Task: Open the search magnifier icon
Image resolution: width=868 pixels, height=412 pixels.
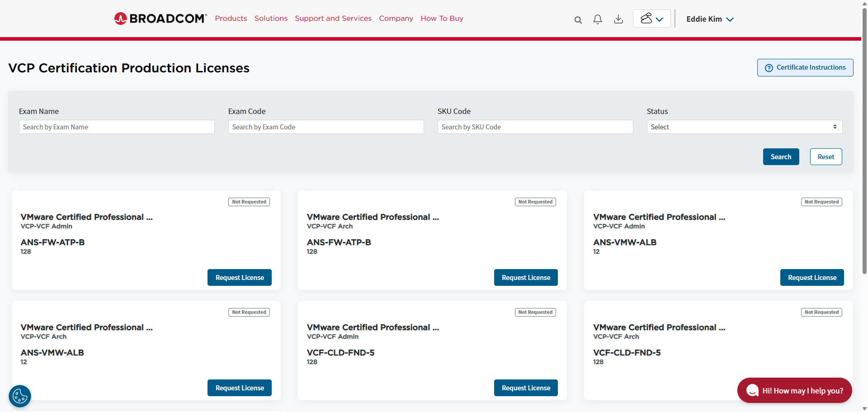Action: (578, 20)
